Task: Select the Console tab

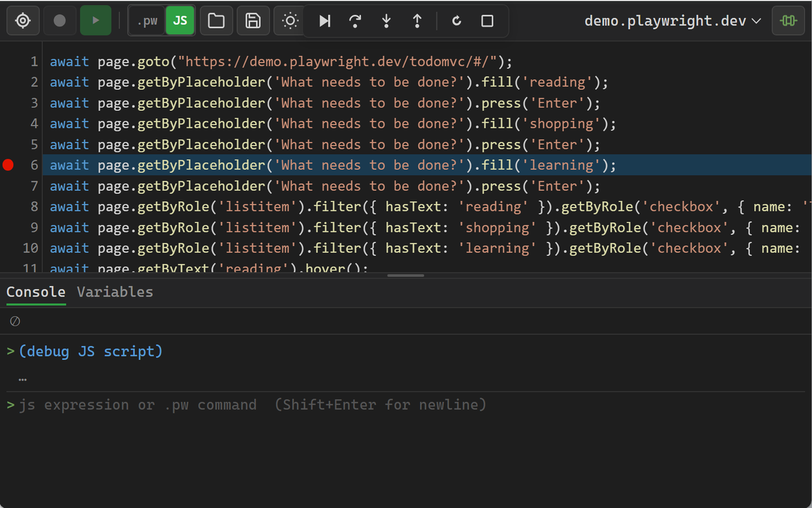Action: 36,292
